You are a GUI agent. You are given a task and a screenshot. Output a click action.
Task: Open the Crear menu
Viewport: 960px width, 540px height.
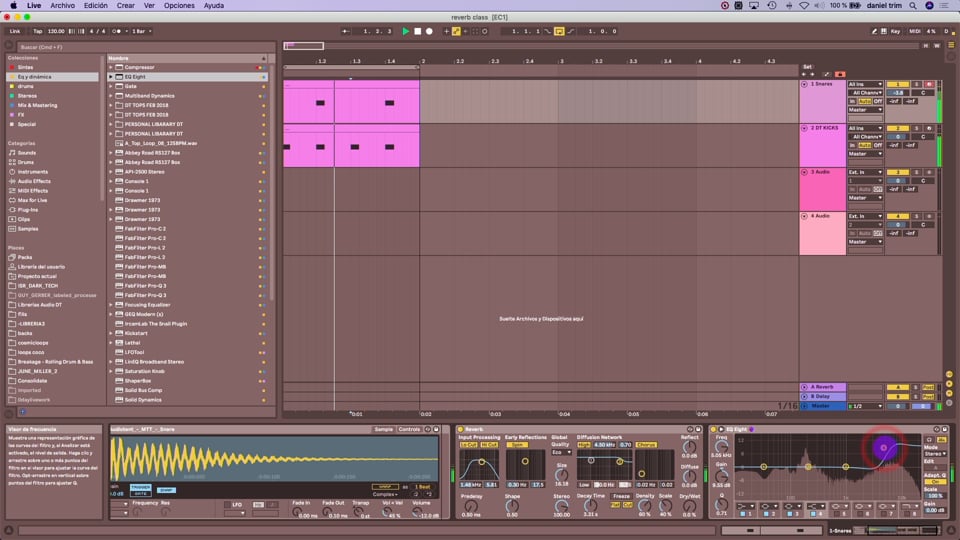tap(126, 6)
